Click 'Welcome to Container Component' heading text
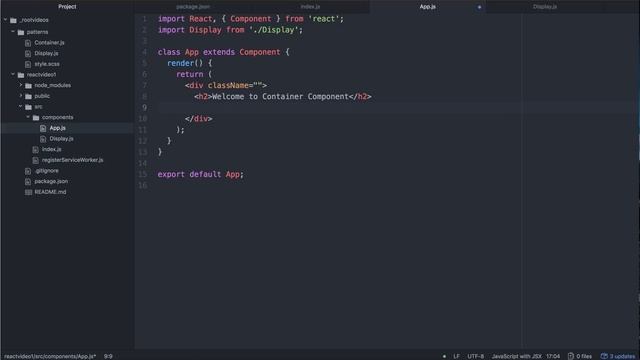 [x=280, y=97]
